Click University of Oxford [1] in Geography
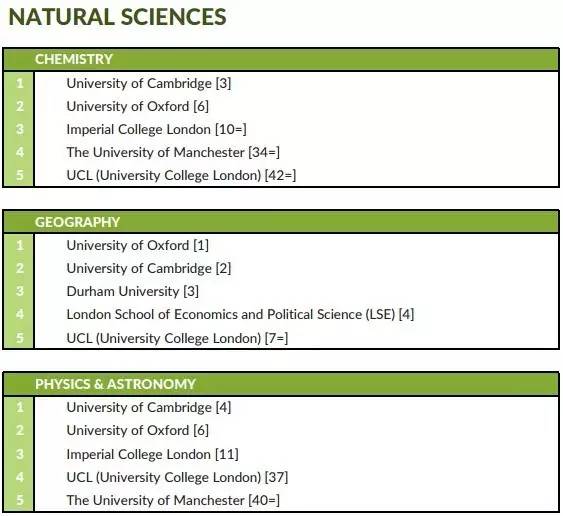Image resolution: width=563 pixels, height=516 pixels. tap(138, 246)
